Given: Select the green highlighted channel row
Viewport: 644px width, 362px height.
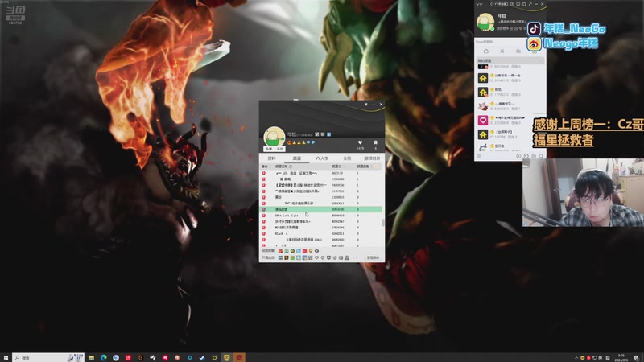Looking at the screenshot, I should click(321, 209).
